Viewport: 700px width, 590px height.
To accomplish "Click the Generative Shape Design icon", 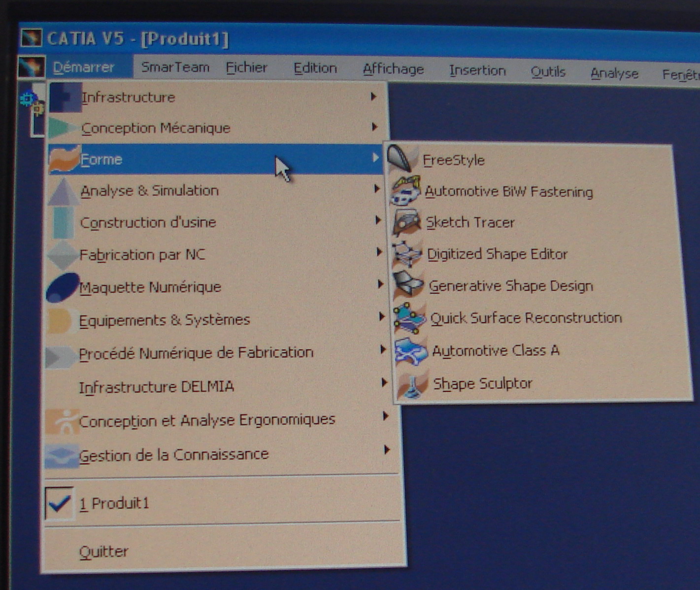I will point(409,285).
